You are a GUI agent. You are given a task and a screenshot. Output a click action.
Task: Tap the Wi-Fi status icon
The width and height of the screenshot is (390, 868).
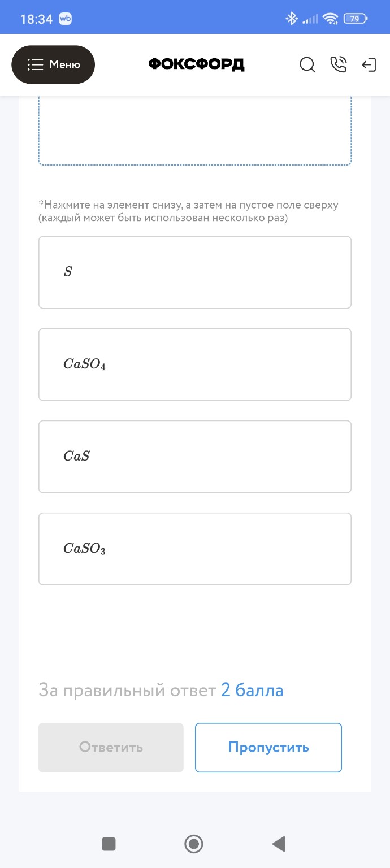point(330,19)
